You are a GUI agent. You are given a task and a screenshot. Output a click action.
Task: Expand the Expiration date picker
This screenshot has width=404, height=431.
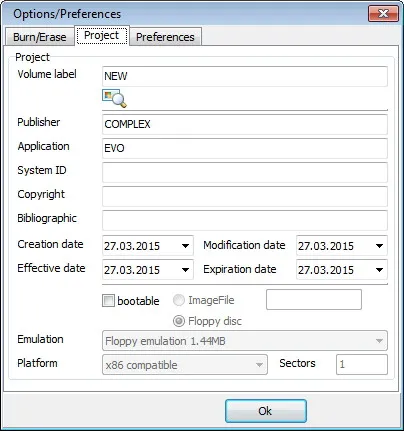pos(379,270)
